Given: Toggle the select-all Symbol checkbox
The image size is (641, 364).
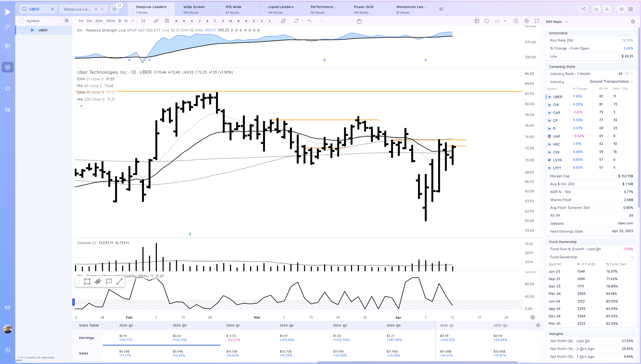Looking at the screenshot, I should click(22, 21).
